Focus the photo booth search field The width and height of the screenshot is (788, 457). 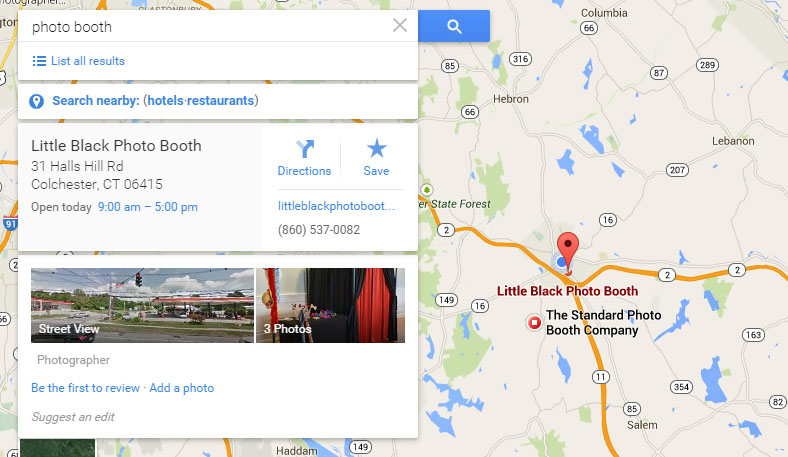tap(204, 26)
